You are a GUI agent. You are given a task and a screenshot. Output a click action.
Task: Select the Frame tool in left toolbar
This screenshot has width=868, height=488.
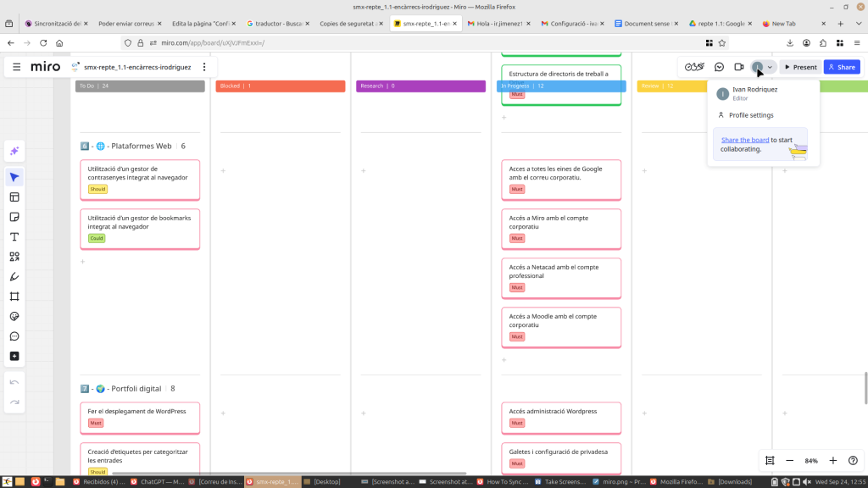(14, 297)
